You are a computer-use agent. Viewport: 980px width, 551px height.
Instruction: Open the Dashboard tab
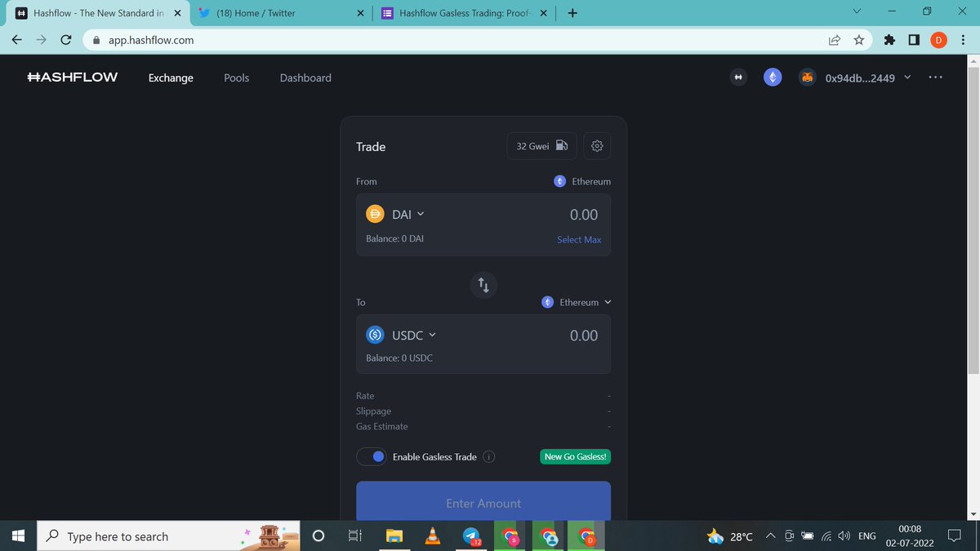305,78
